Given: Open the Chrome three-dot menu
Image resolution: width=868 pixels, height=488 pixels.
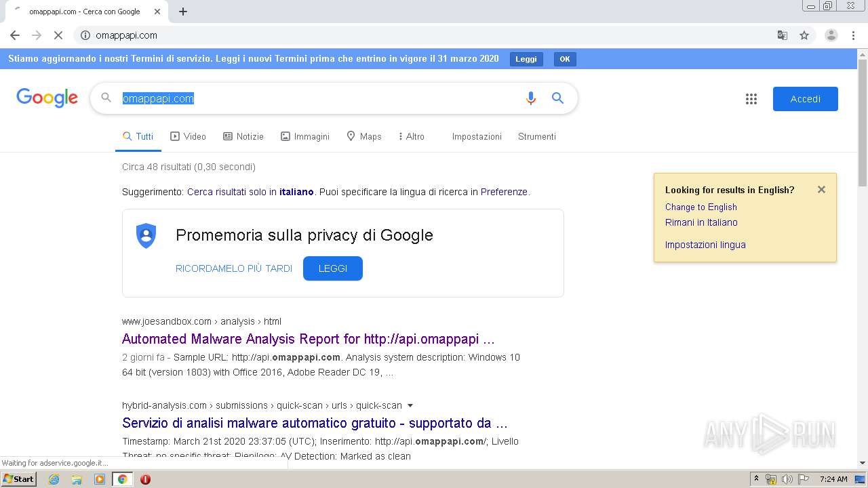Looking at the screenshot, I should [x=854, y=35].
